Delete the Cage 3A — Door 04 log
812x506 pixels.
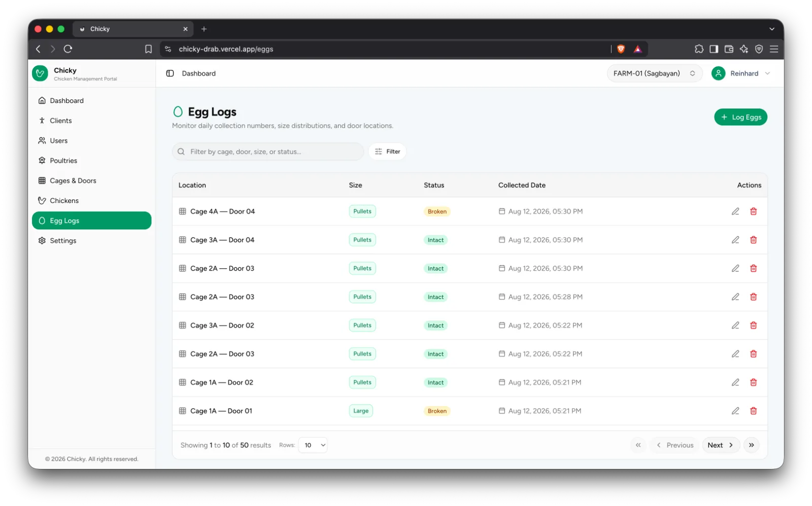coord(754,240)
